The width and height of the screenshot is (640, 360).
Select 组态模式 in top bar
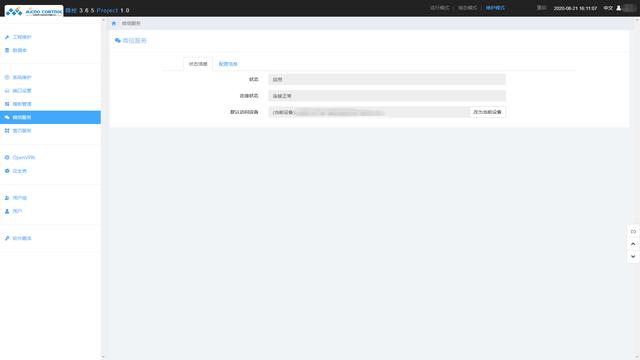click(x=467, y=8)
